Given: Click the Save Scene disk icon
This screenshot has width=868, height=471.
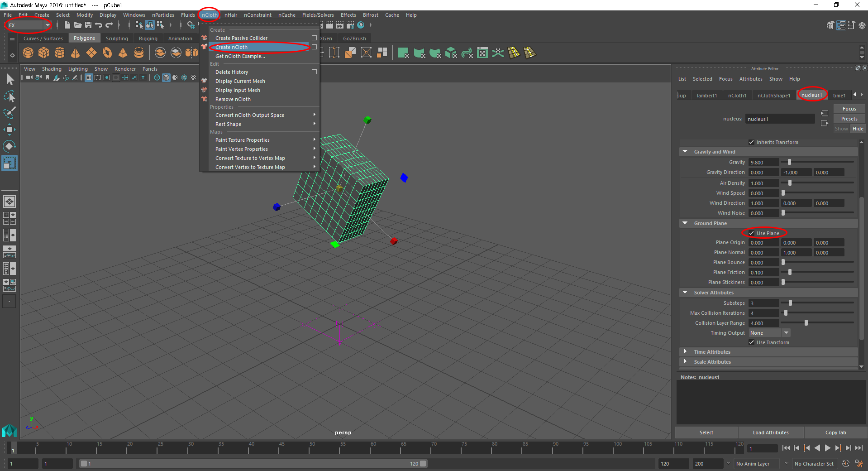Looking at the screenshot, I should [88, 25].
